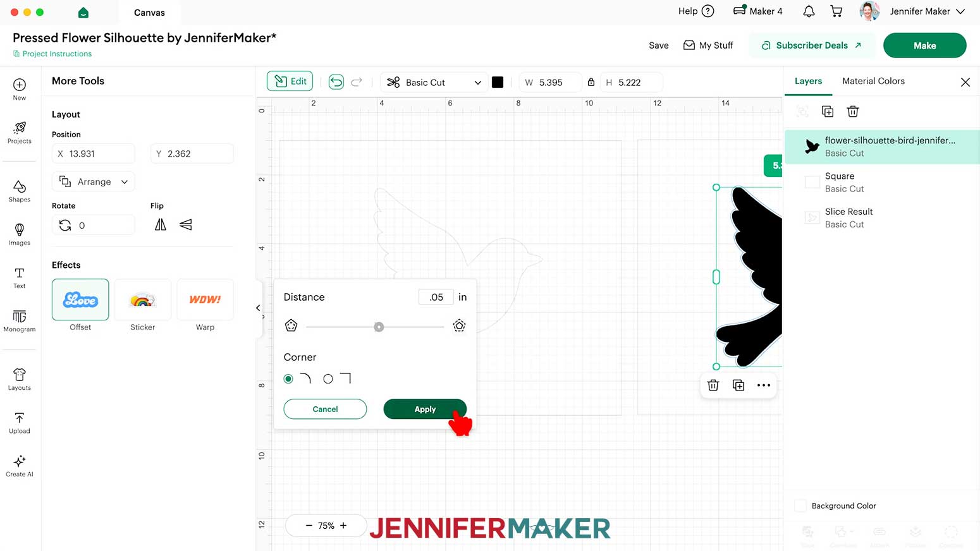Click the plus icon to zoom in
980x551 pixels.
343,526
